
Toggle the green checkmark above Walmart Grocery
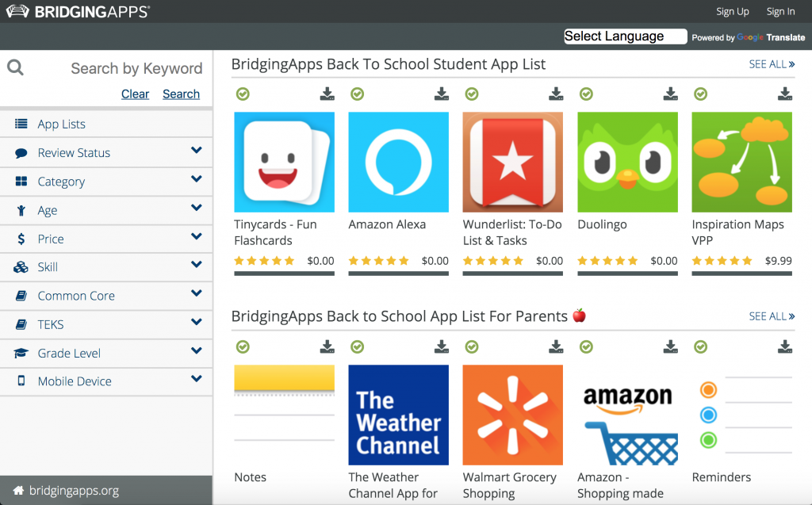pos(472,346)
